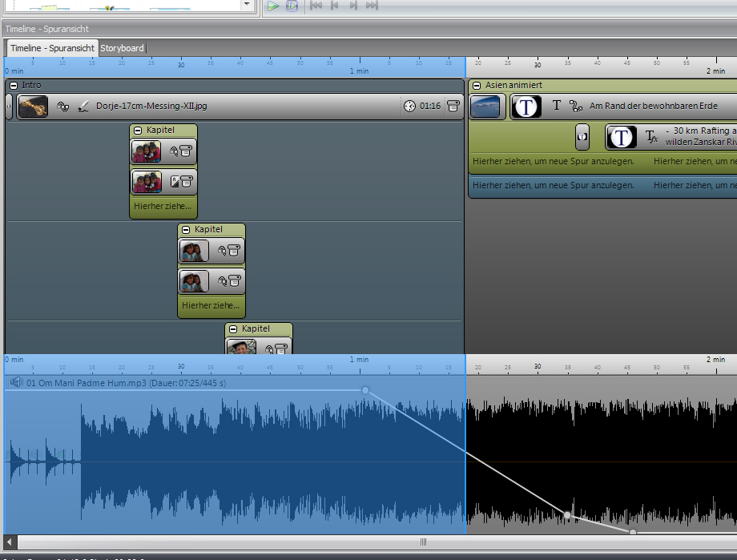The image size is (737, 560).
Task: Select the Dorje-17cm-Messing-XII.jpg thumbnail
Action: pos(33,107)
